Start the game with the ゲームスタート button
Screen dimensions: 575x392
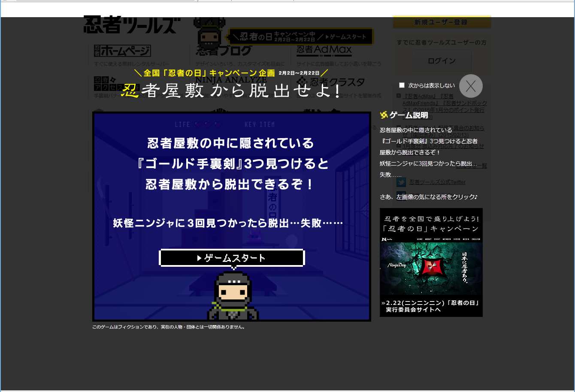click(x=232, y=258)
